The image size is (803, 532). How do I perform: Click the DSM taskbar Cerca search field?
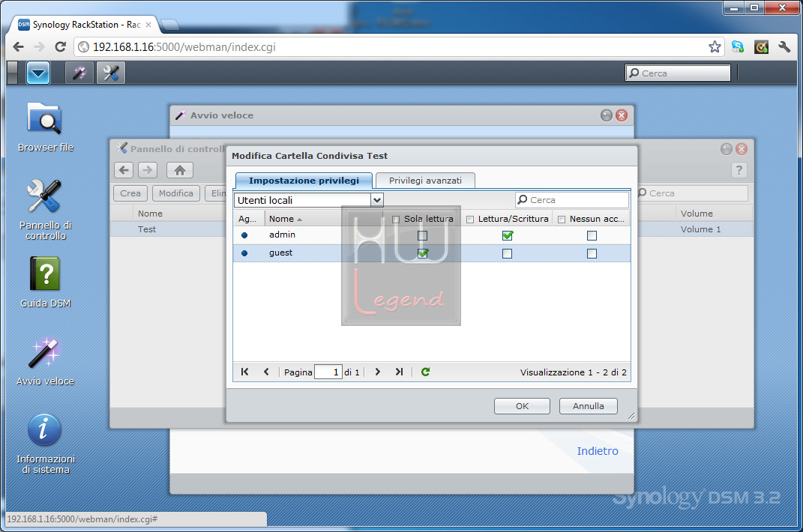point(678,73)
